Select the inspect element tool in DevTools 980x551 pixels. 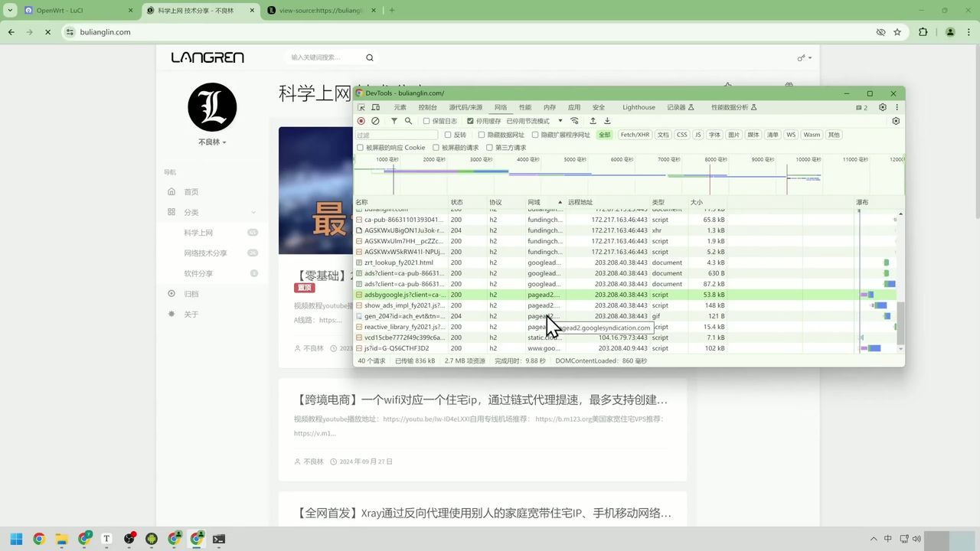[361, 107]
